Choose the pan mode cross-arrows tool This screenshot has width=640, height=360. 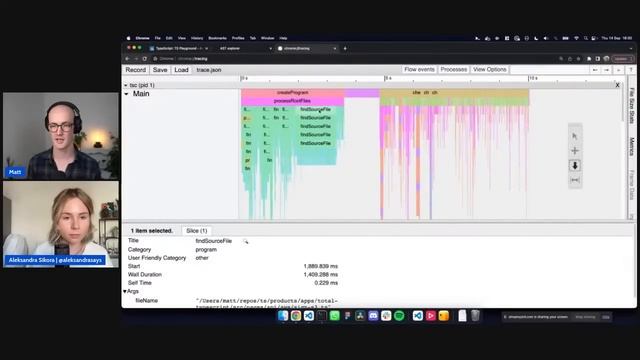point(575,151)
